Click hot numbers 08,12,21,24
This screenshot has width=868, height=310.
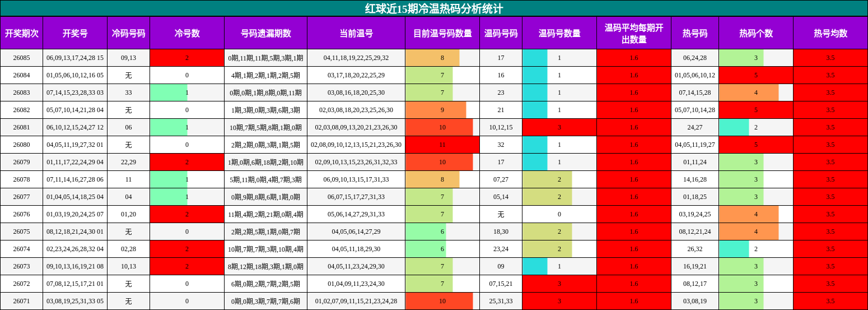click(x=695, y=232)
